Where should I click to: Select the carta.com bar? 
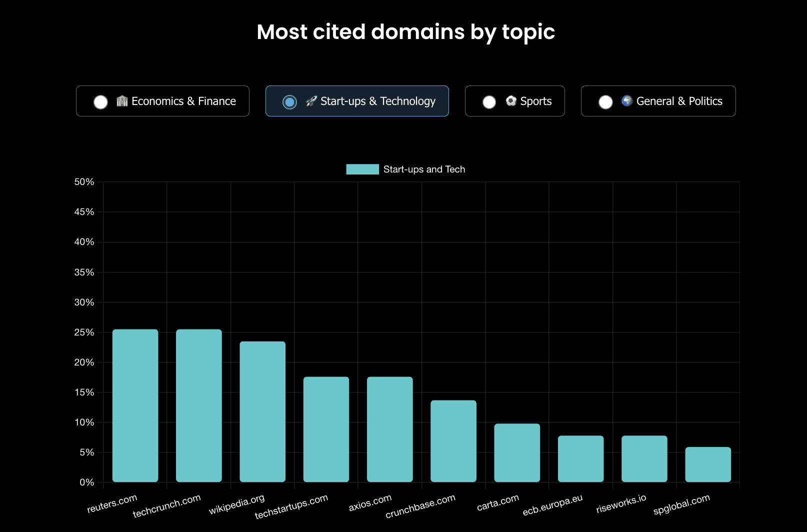click(517, 453)
